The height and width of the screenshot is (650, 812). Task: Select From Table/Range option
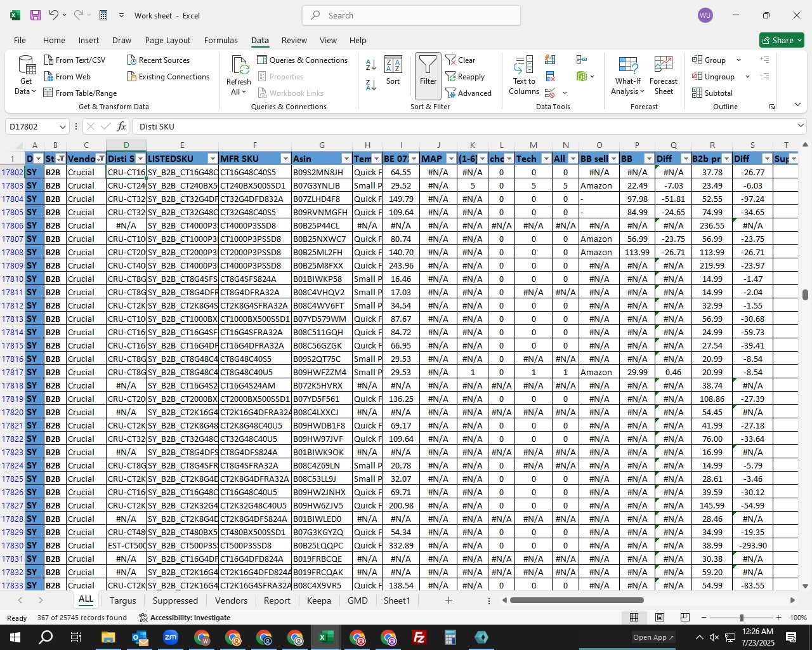(x=81, y=93)
